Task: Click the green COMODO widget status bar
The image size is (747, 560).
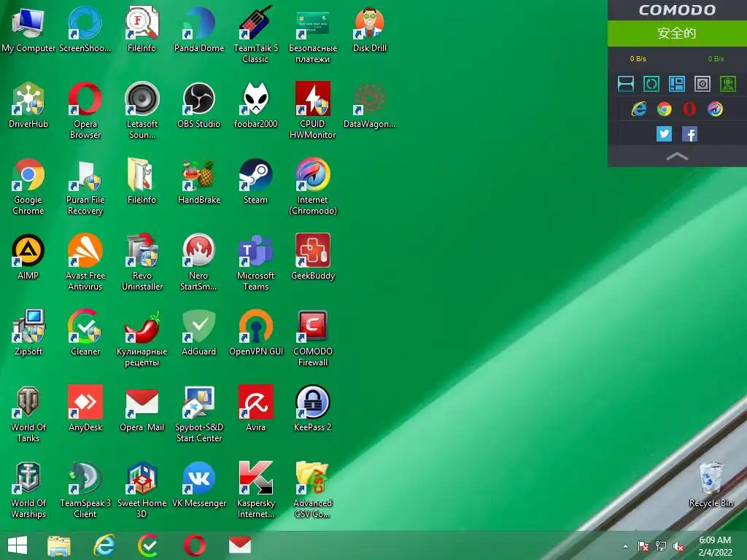Action: point(677,34)
